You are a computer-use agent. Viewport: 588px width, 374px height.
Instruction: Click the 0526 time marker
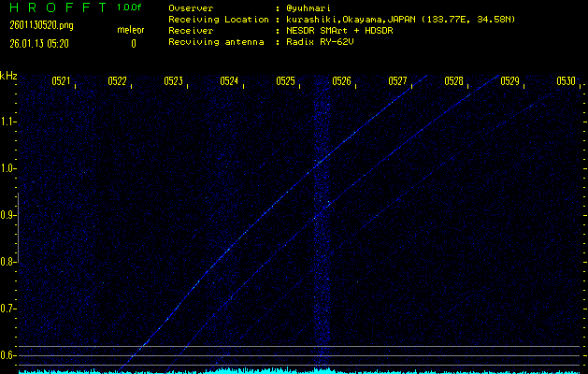pyautogui.click(x=342, y=81)
